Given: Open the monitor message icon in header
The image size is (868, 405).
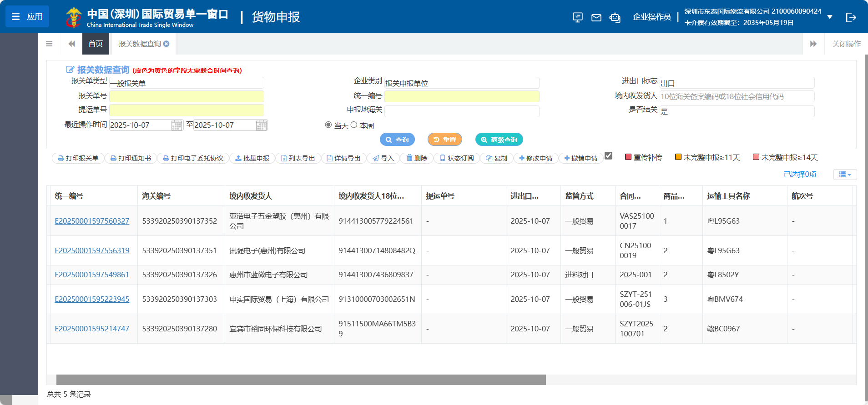Looking at the screenshot, I should tap(577, 17).
